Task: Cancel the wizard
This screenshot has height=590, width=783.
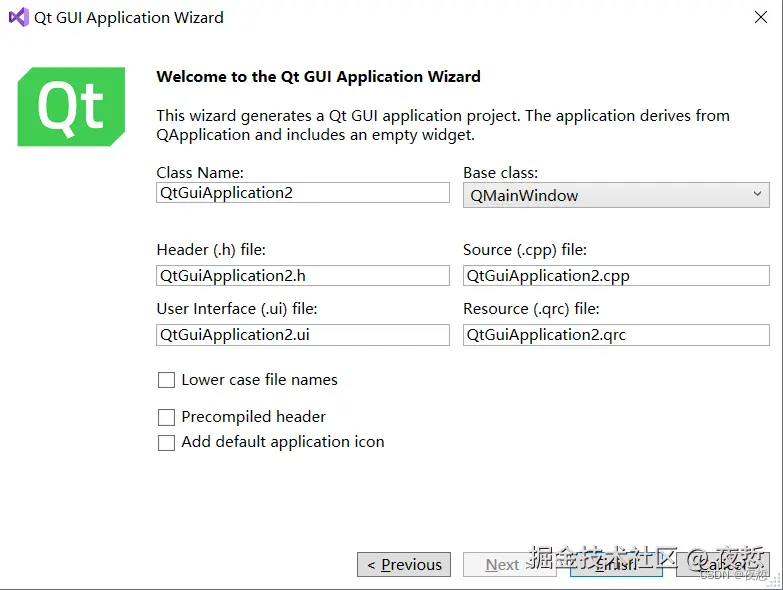Action: 723,565
